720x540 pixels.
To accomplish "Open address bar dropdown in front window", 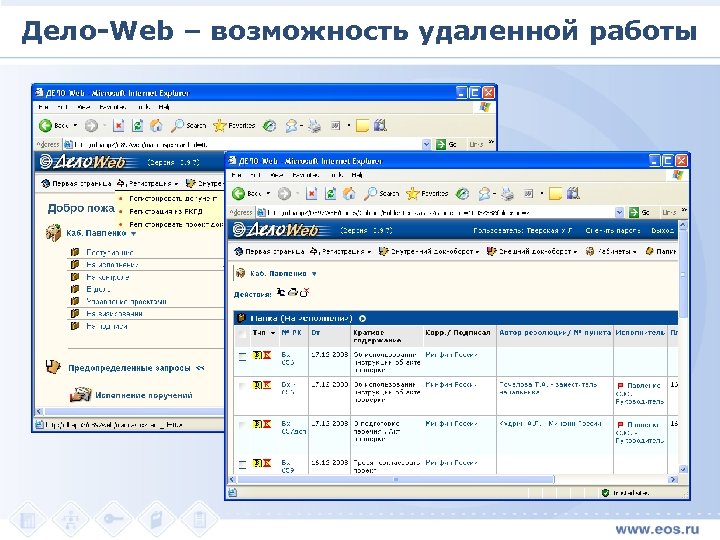I will click(619, 213).
